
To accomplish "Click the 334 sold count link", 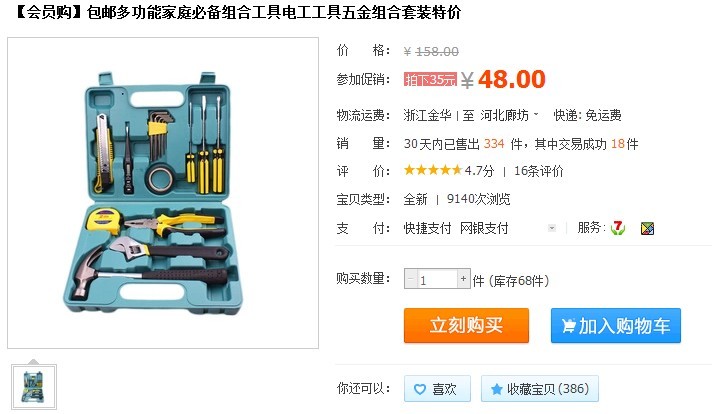I will point(494,144).
